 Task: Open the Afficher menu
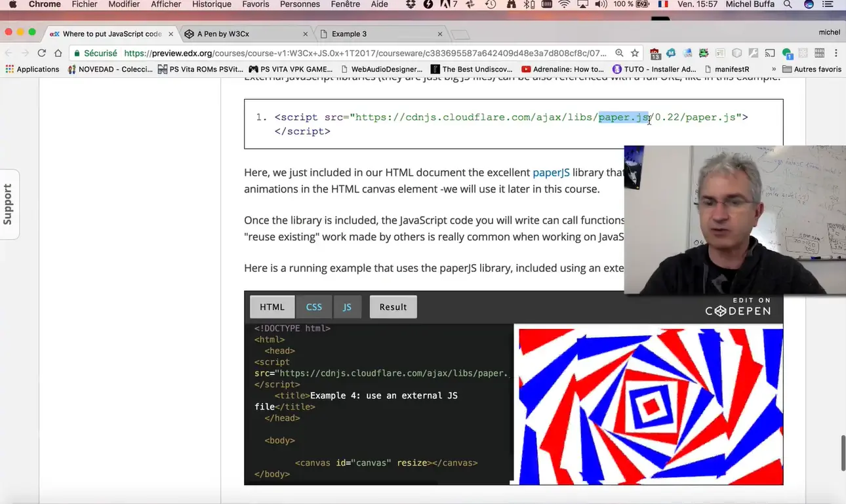click(166, 5)
